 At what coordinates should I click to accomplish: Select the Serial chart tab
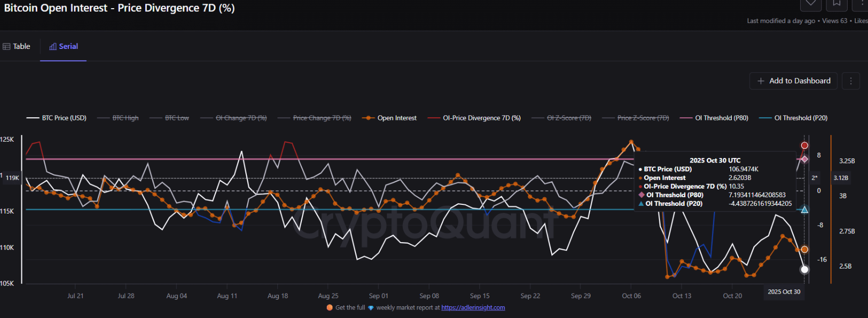pos(64,46)
